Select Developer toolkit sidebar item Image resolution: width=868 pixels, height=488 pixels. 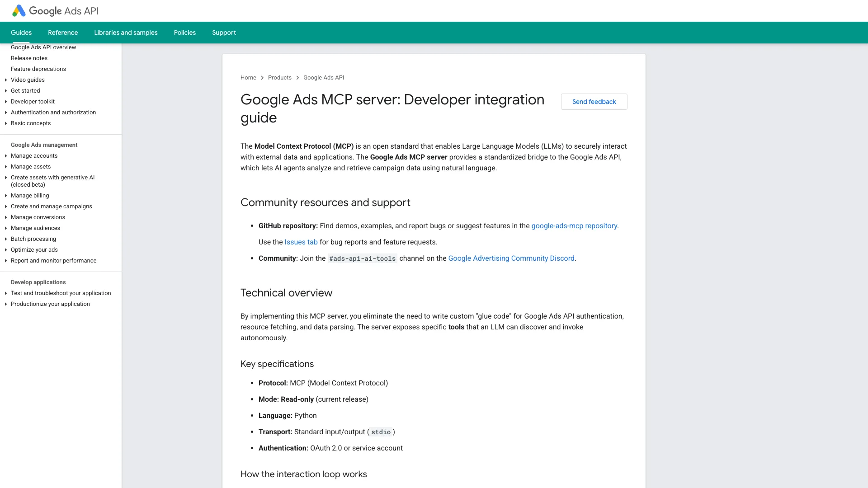tap(33, 102)
